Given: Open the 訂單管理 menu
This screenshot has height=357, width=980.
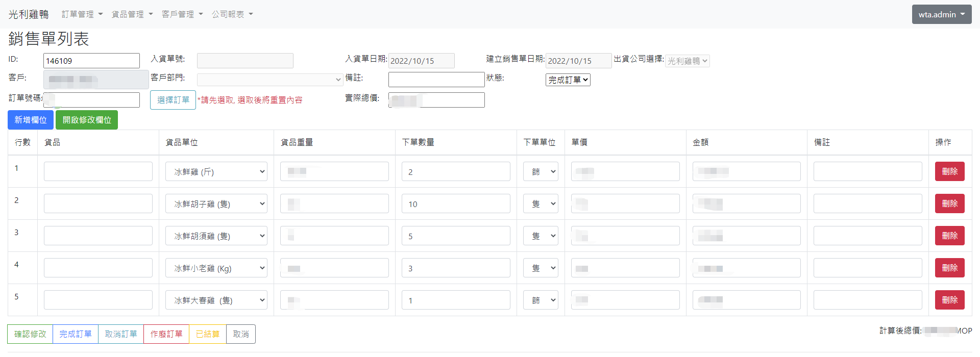Looking at the screenshot, I should 82,14.
